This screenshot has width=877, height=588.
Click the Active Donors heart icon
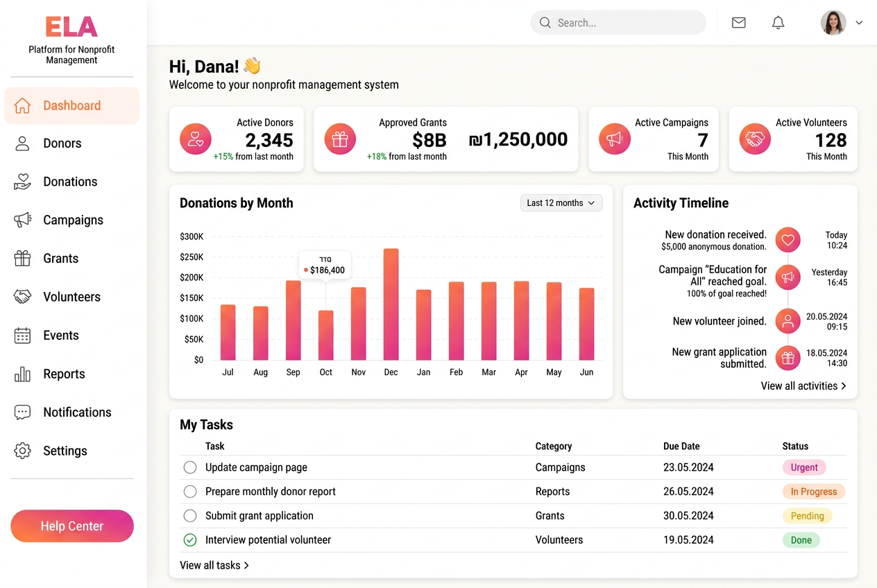196,139
